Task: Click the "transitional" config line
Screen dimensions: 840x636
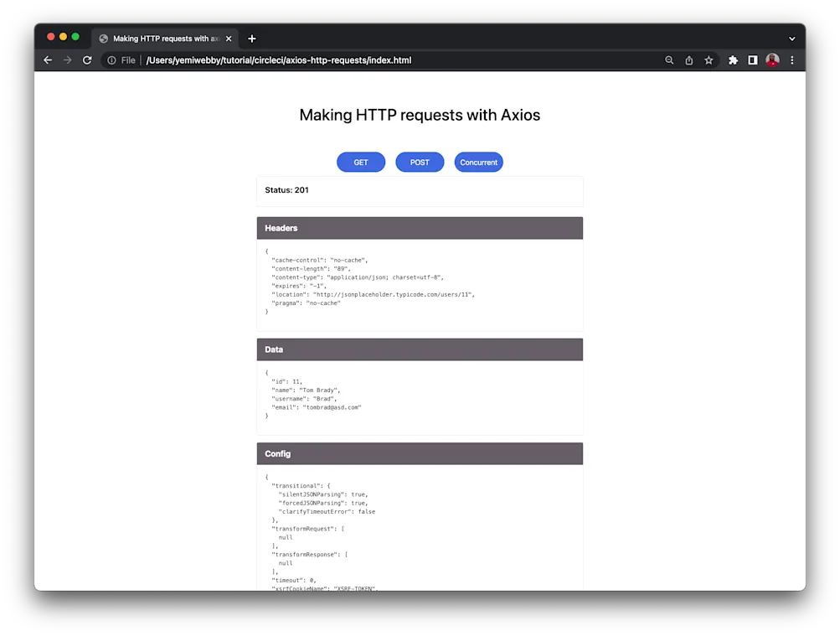Action: tap(301, 485)
